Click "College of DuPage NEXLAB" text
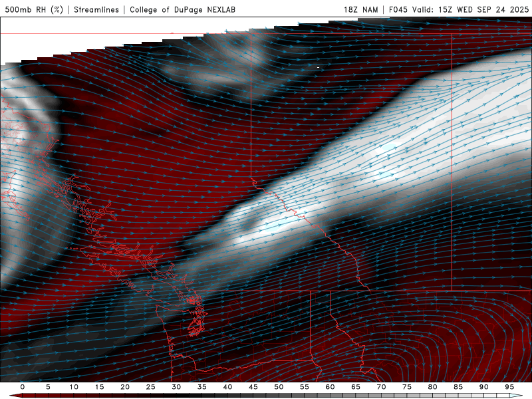The image size is (532, 399). pyautogui.click(x=182, y=9)
